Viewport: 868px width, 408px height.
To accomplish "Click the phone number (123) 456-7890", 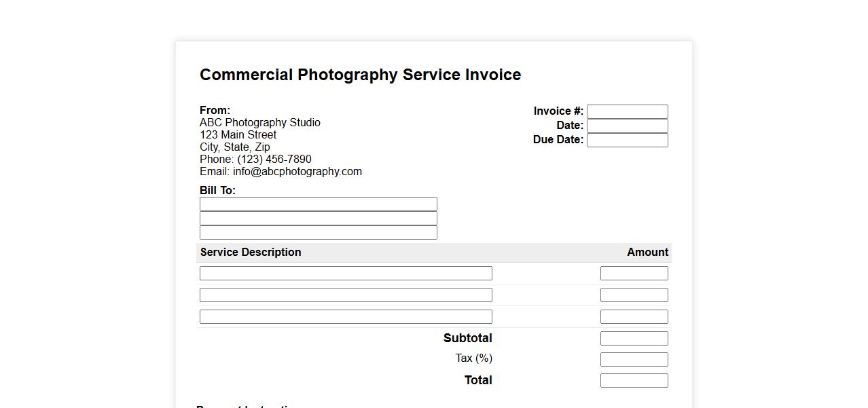I will [274, 160].
